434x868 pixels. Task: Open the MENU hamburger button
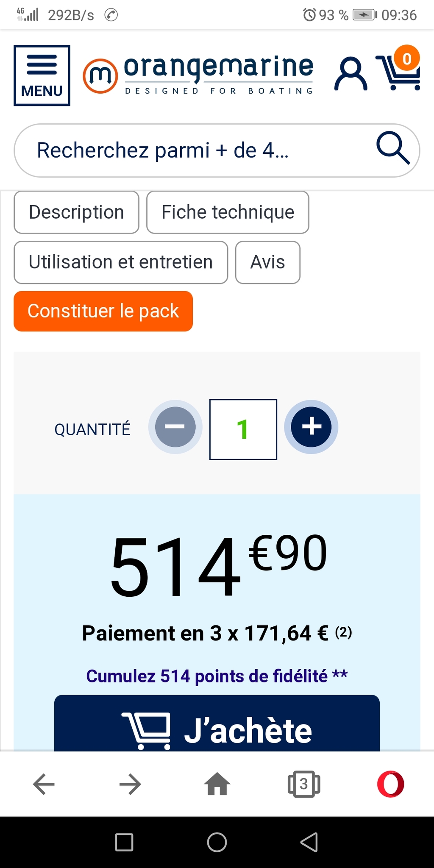(42, 75)
